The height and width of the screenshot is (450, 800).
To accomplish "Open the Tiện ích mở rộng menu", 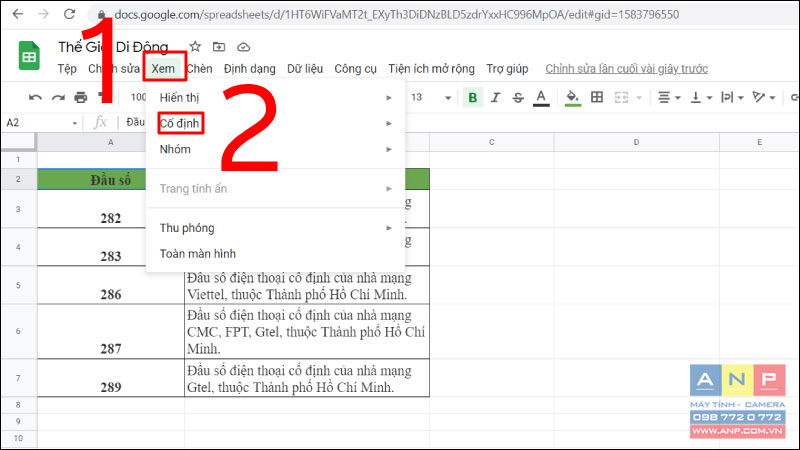I will tap(431, 69).
